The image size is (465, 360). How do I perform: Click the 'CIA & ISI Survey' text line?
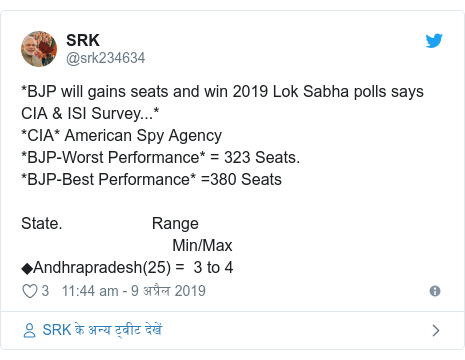coord(90,113)
